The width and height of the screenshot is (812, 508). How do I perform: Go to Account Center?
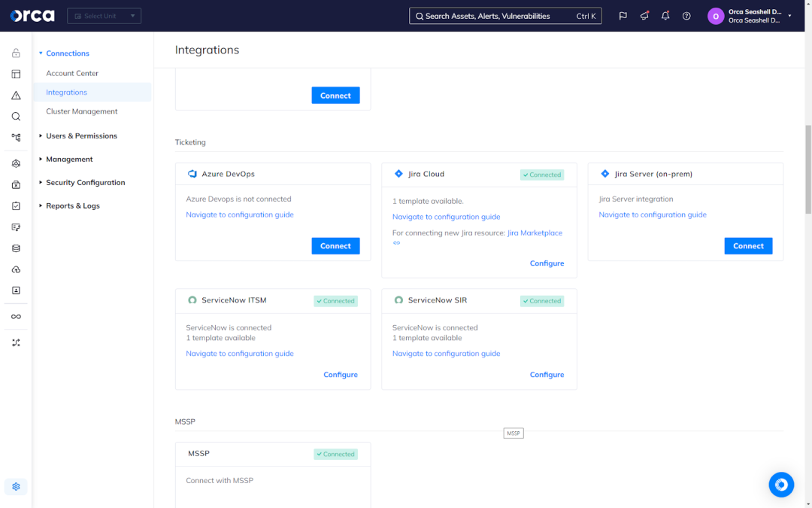pos(72,73)
